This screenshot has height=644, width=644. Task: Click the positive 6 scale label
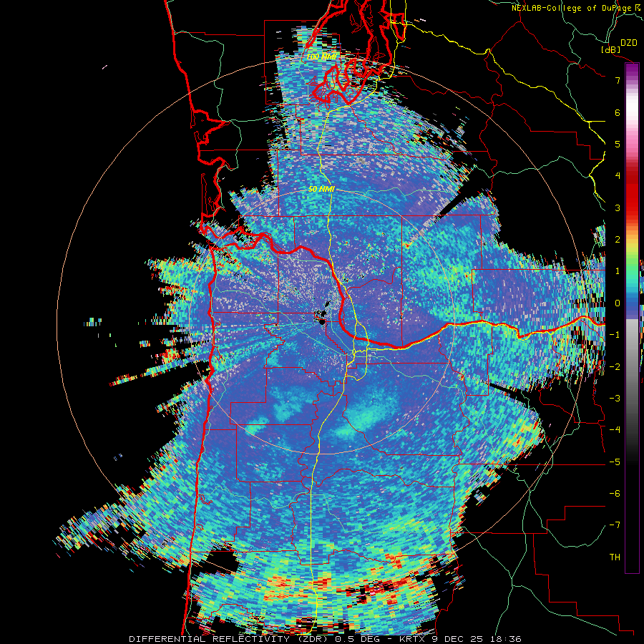pos(618,112)
